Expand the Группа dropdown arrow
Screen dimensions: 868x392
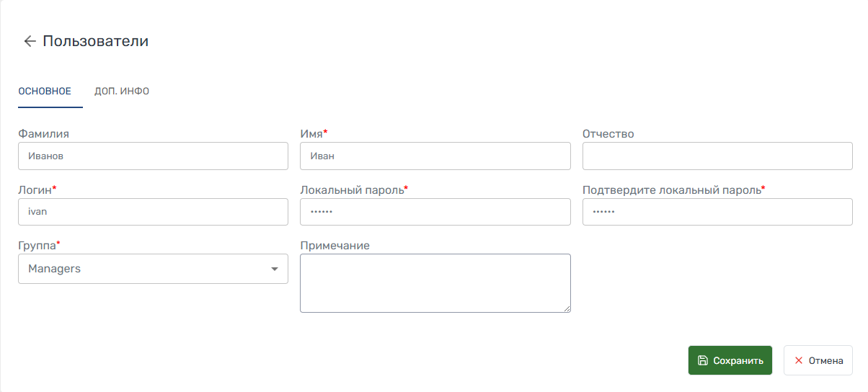274,269
